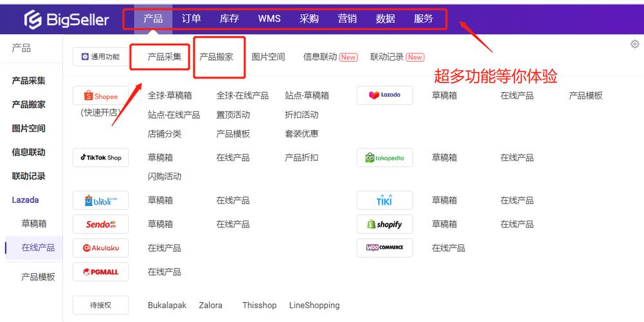Switch to the 产品搬家 tab

216,57
